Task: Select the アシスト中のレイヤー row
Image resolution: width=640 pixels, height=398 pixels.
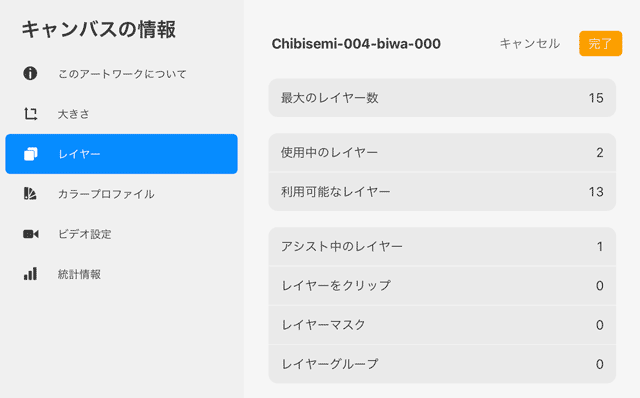Action: [x=442, y=247]
